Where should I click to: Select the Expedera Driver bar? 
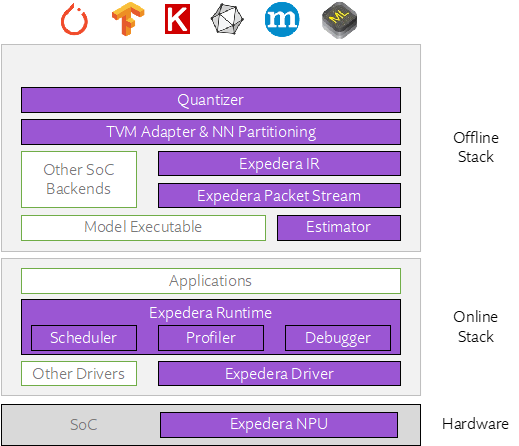pos(279,374)
